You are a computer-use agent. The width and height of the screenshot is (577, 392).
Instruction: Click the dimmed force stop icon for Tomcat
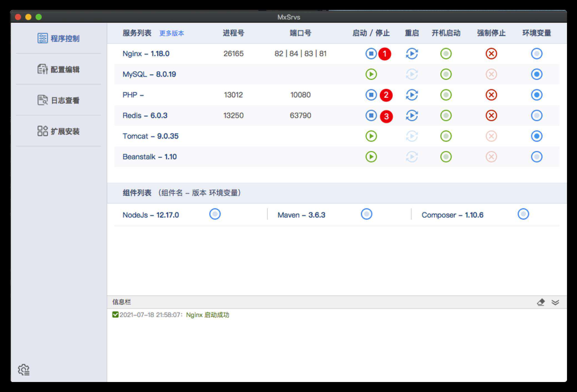click(x=491, y=136)
